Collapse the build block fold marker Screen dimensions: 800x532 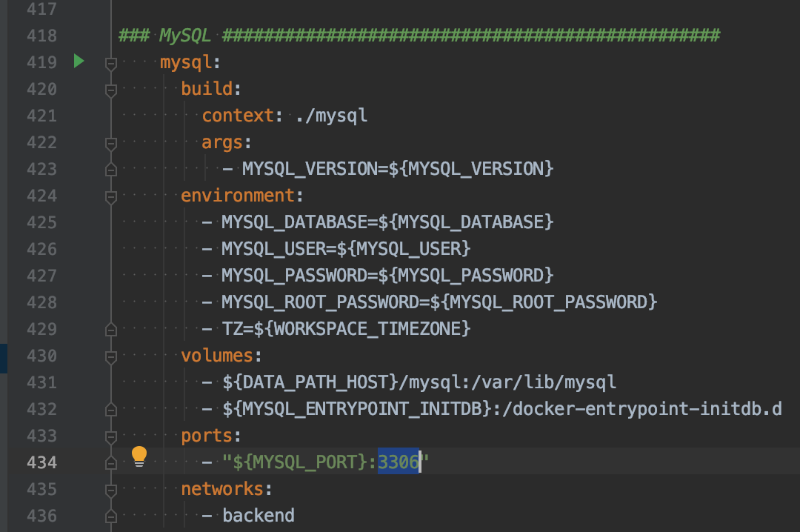click(110, 90)
